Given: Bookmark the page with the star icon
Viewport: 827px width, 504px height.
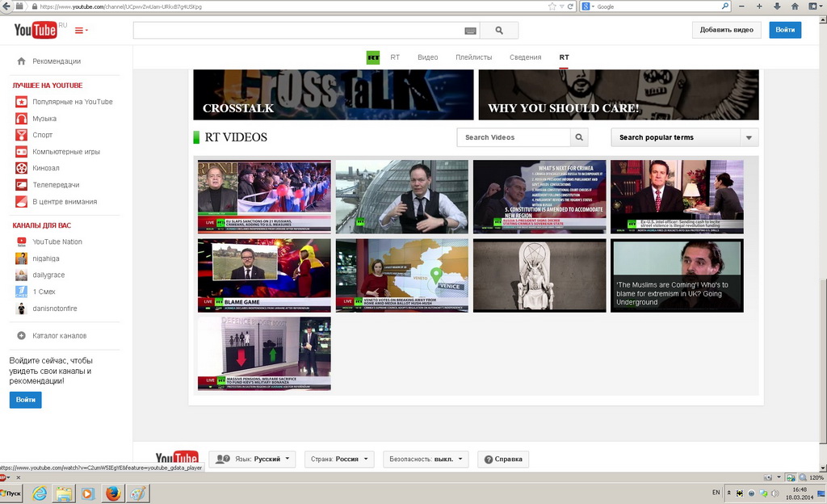Looking at the screenshot, I should [552, 6].
